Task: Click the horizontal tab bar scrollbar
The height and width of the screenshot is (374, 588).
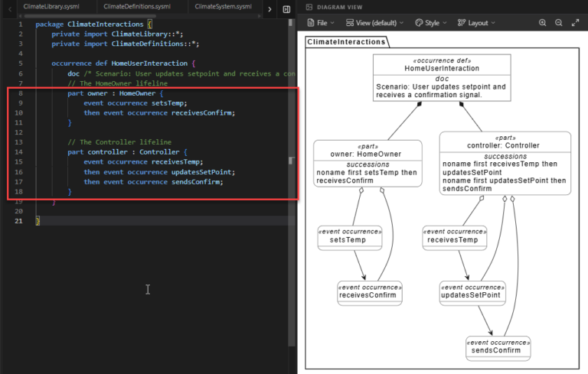Action: [90, 16]
